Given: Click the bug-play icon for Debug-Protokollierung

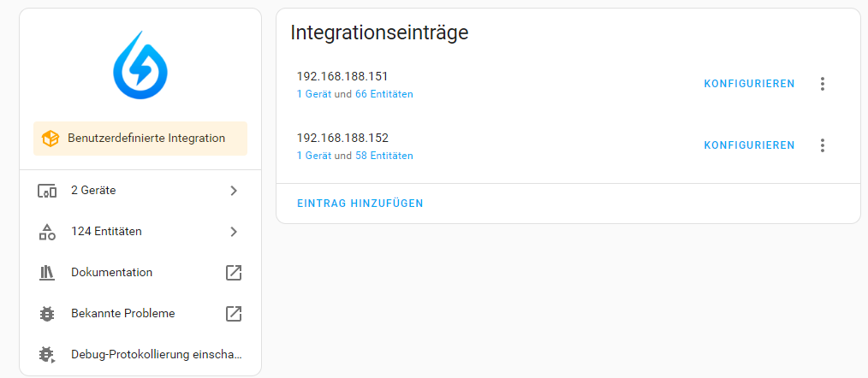Looking at the screenshot, I should click(47, 354).
